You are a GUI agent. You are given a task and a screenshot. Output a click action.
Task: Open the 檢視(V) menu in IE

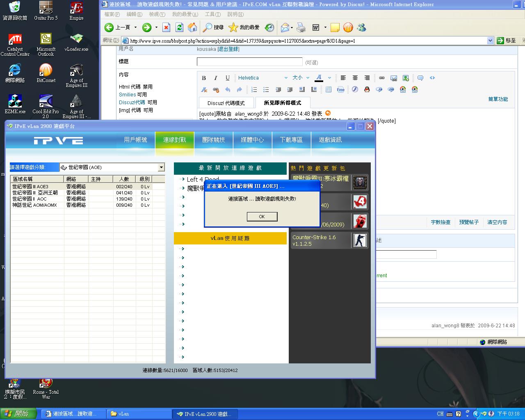pos(157,14)
